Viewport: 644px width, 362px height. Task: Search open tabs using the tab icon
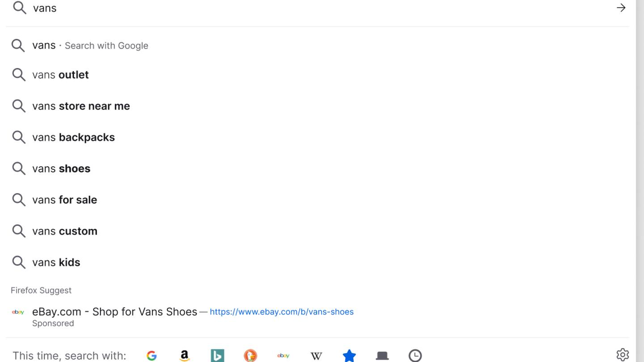[382, 356]
